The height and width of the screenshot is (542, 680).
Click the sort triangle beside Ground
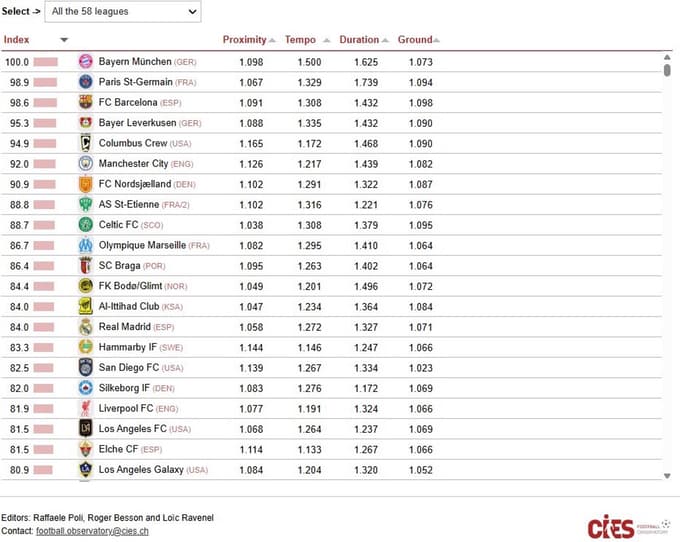point(437,41)
